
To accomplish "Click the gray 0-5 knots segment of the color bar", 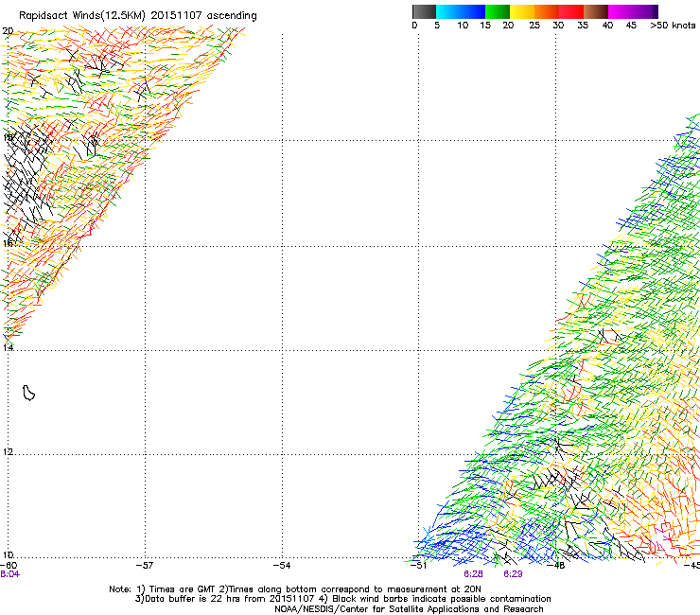I will [x=424, y=11].
